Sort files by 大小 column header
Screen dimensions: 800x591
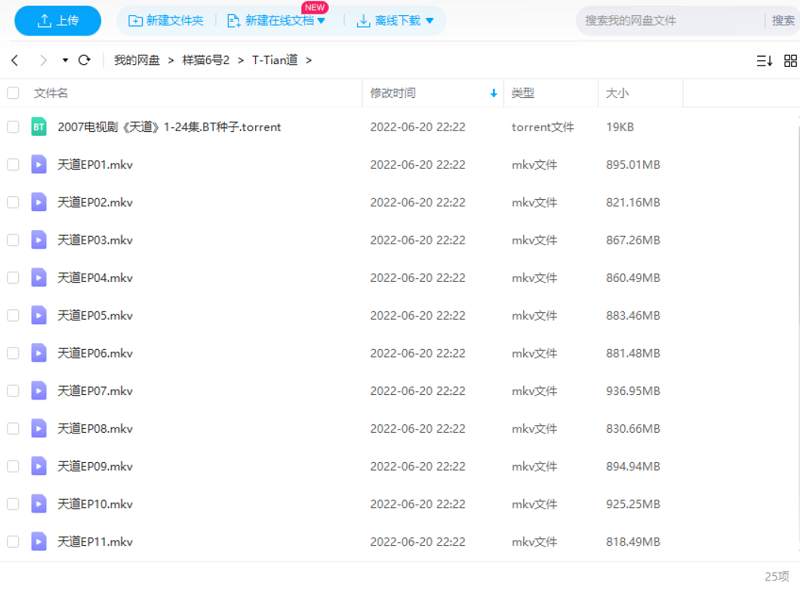tap(617, 93)
